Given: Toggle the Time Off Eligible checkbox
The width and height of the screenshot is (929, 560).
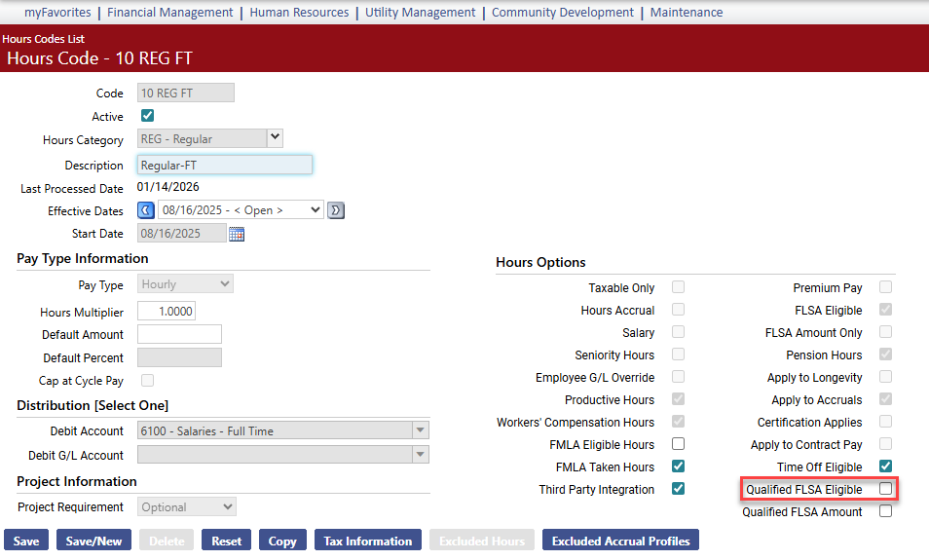Looking at the screenshot, I should (885, 467).
